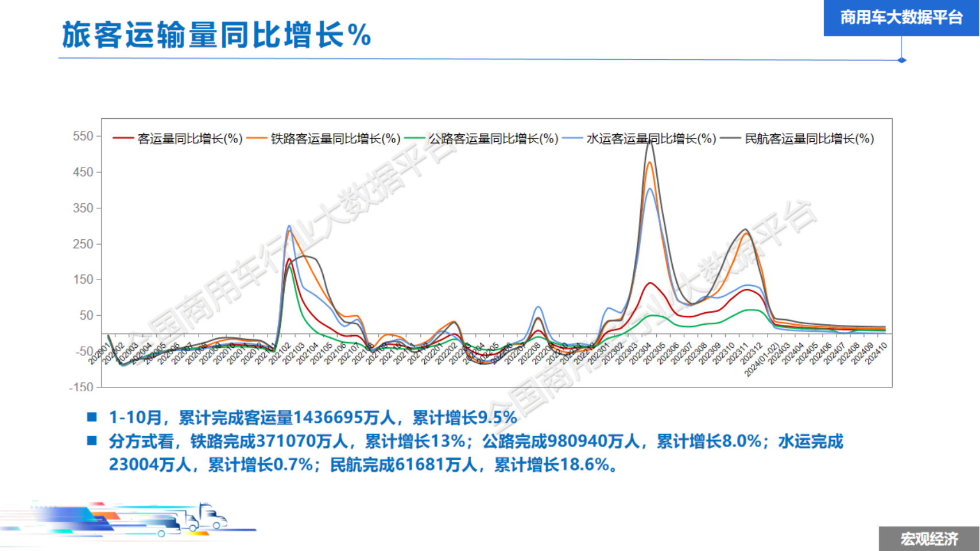
Task: Click the blue diamond marker under the header badge
Action: tap(901, 60)
